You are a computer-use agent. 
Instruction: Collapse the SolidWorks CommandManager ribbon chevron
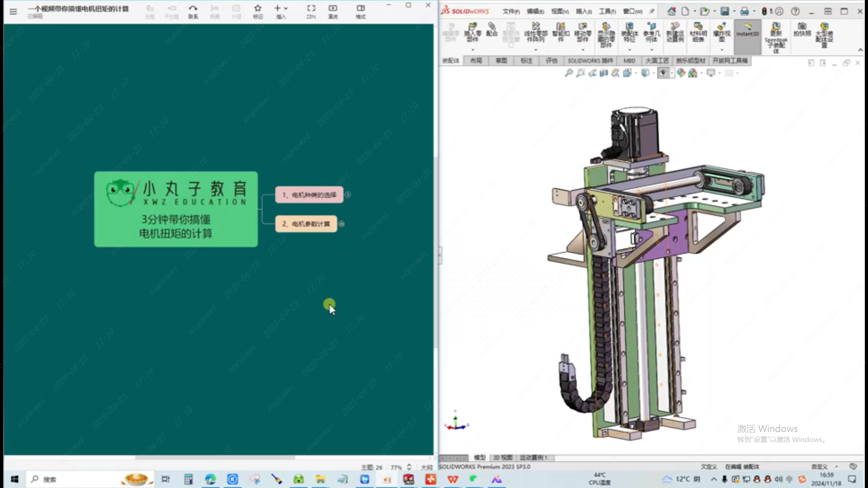pos(860,50)
